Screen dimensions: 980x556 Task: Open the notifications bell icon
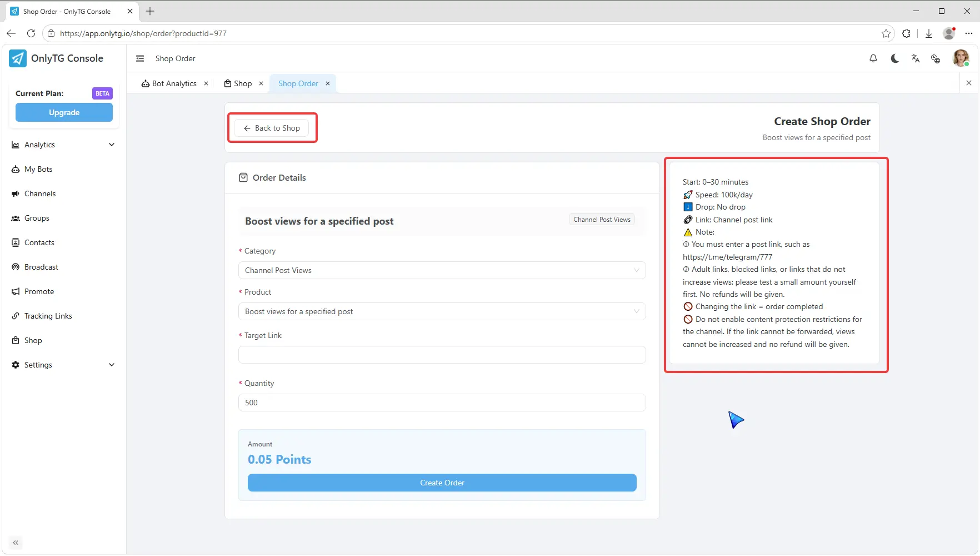pos(873,58)
